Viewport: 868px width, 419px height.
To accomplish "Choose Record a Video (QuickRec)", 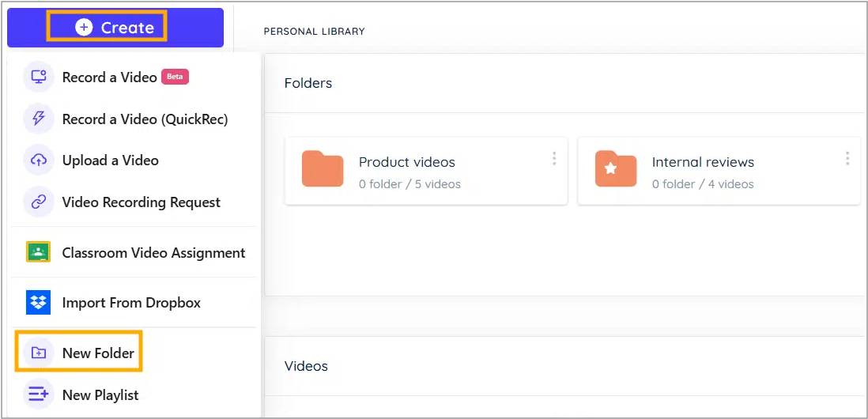I will pos(145,119).
